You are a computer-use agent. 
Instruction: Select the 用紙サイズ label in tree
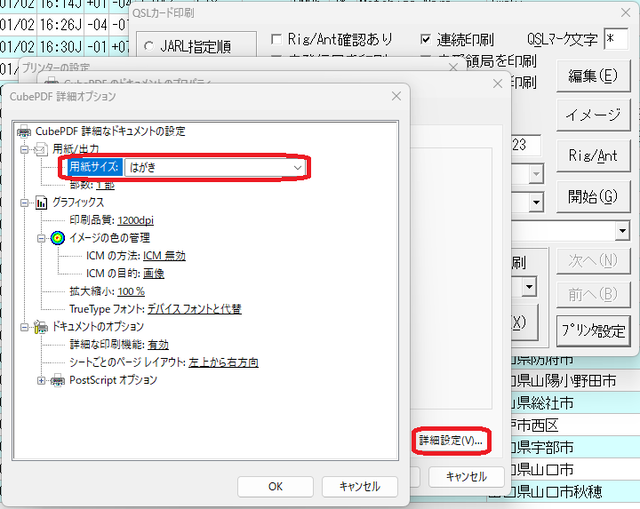point(95,167)
